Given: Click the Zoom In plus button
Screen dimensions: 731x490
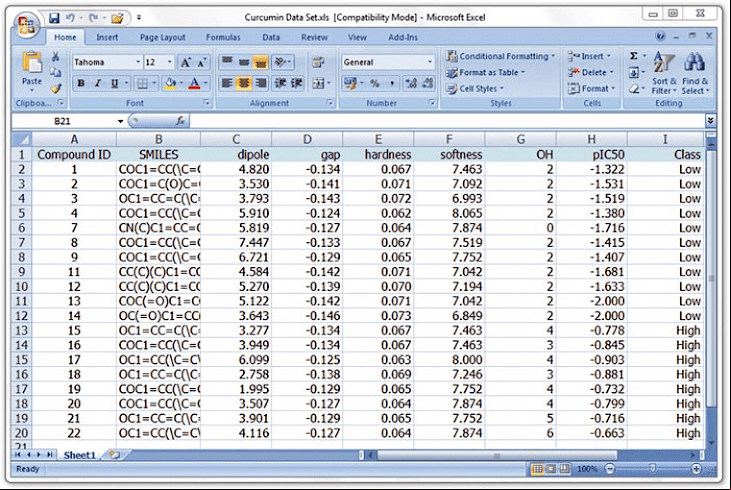Looking at the screenshot, I should point(696,469).
